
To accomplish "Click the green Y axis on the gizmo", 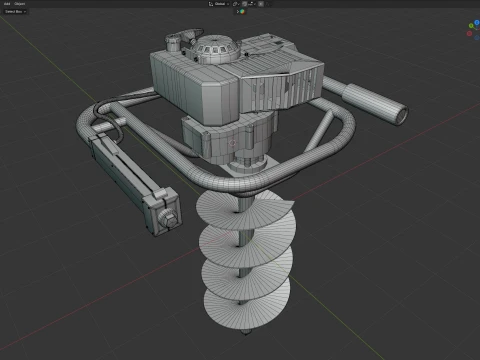I will [471, 26].
